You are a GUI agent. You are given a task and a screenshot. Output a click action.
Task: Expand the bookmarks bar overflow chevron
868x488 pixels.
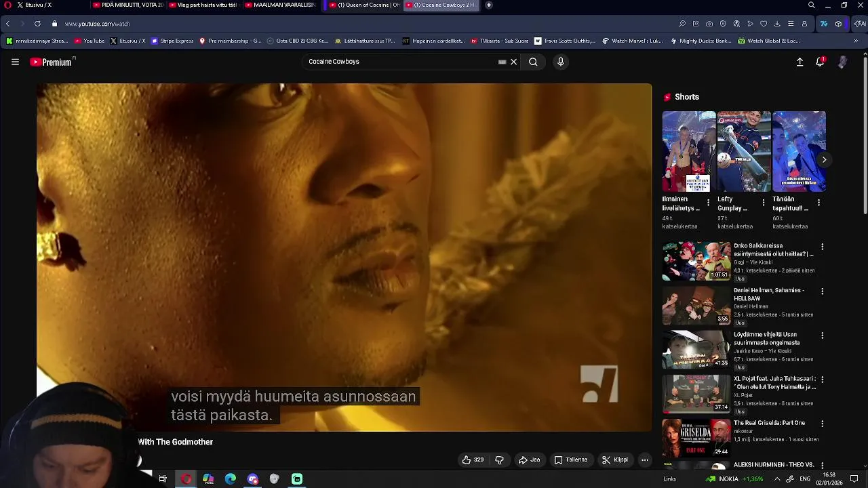tap(856, 41)
